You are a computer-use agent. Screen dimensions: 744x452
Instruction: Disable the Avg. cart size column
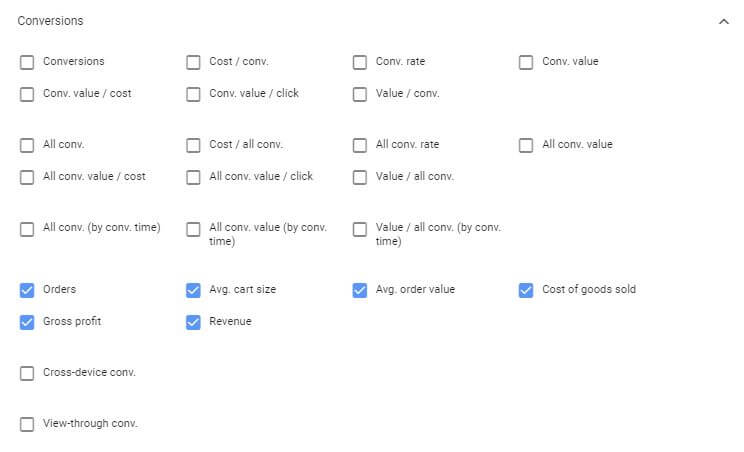pyautogui.click(x=193, y=290)
